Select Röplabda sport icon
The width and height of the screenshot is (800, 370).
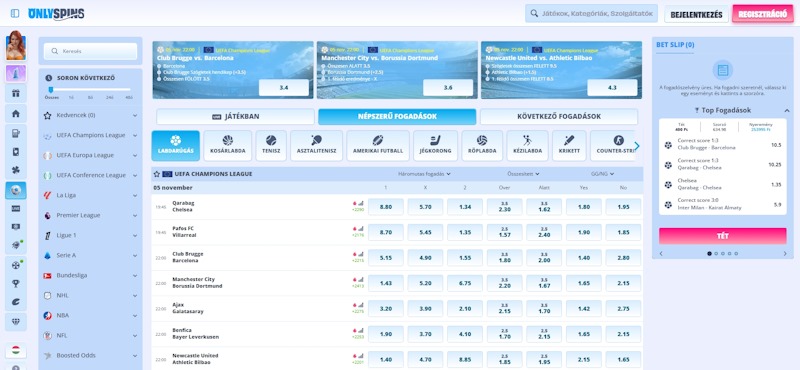click(x=482, y=145)
